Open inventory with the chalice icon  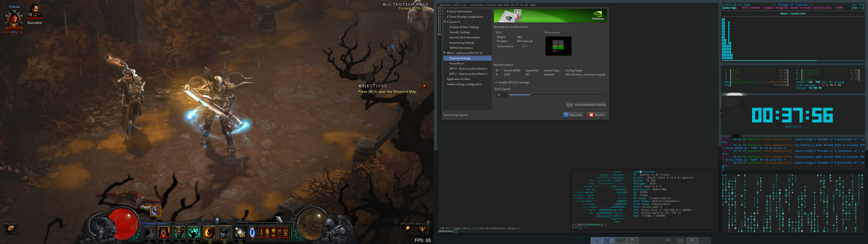pyautogui.click(x=273, y=232)
